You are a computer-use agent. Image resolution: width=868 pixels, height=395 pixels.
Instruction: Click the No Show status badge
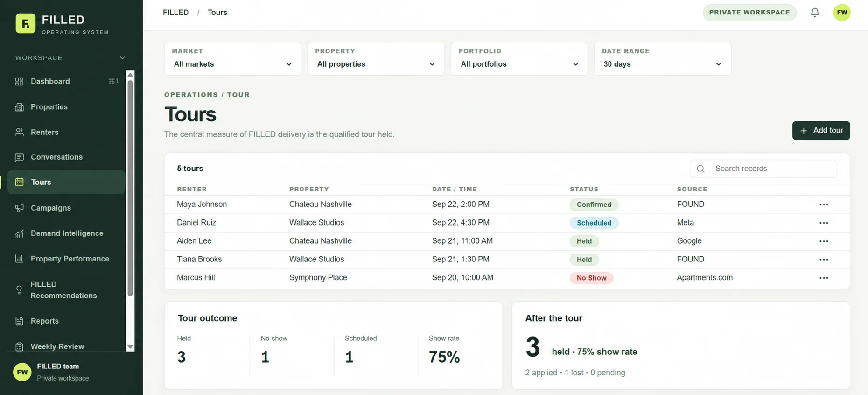click(591, 278)
